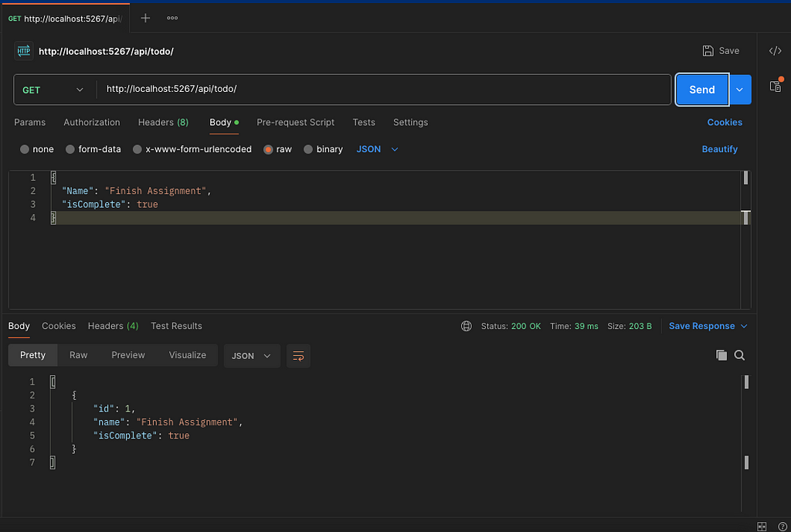791x532 pixels.
Task: Click the "name" key in the response
Action: tap(110, 422)
